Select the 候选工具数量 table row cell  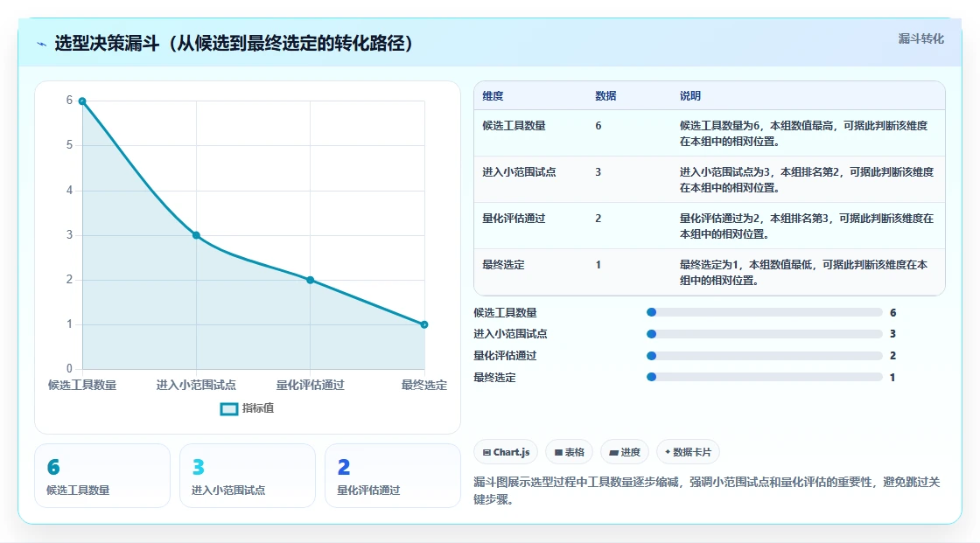514,126
